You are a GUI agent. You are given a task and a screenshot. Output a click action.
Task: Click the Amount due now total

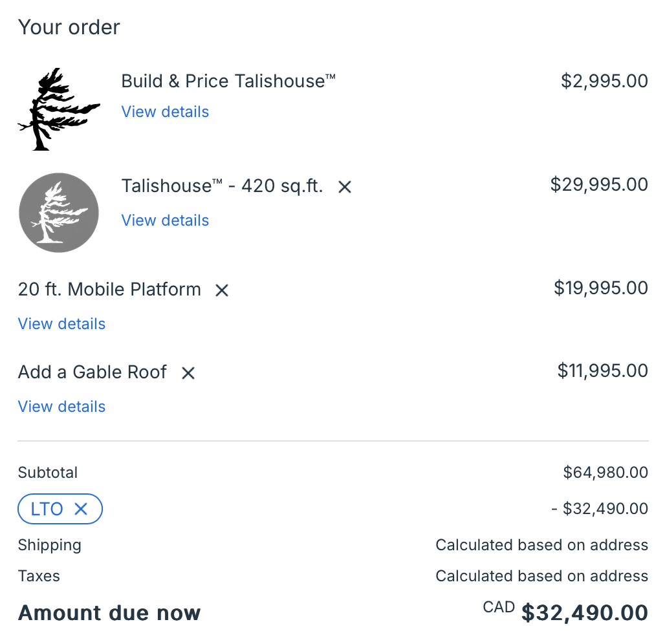584,612
